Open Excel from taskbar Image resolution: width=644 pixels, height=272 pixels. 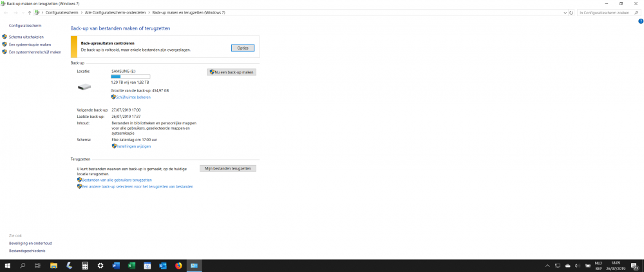click(x=132, y=266)
